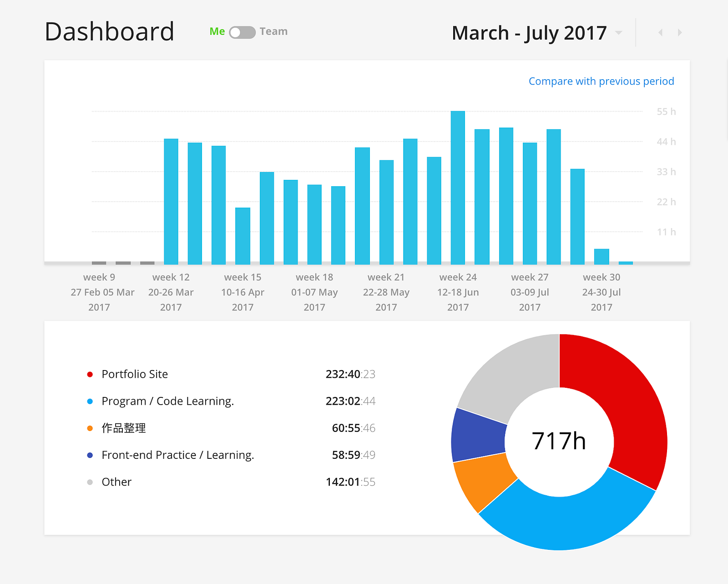
Task: Click the 22 h gridline label
Action: coord(666,202)
